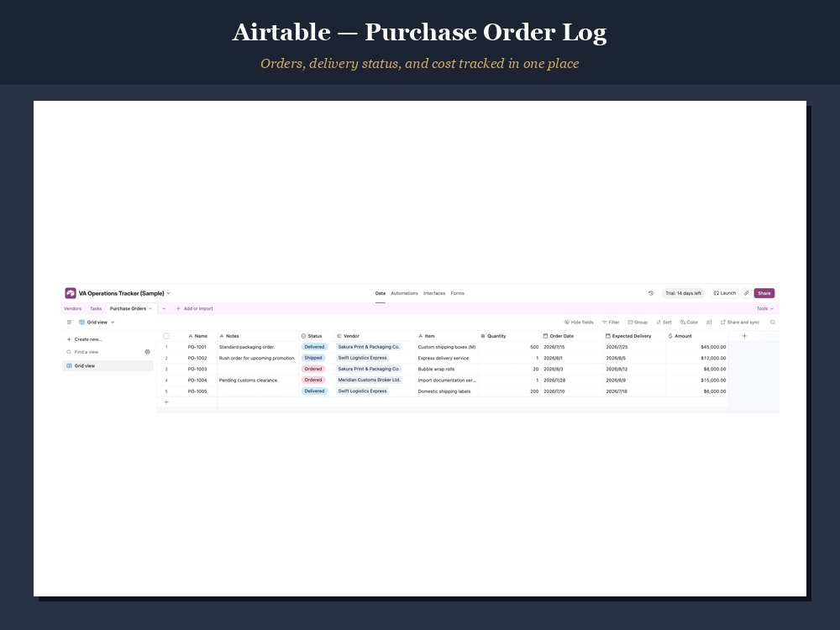Click the 'Bubble wrap rolls' item cell
Screen dimensions: 840x630
point(448,369)
